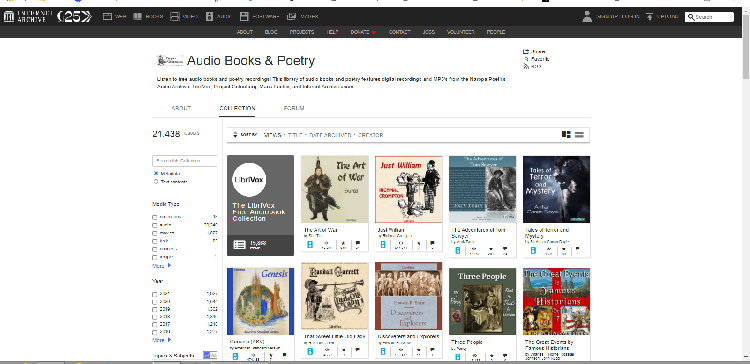
Task: Sort results by TITLE
Action: (295, 135)
